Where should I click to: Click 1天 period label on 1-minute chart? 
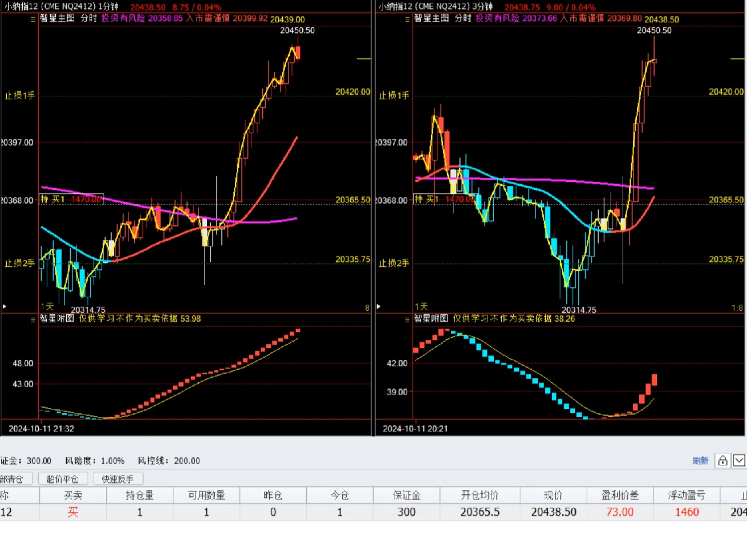(x=47, y=306)
